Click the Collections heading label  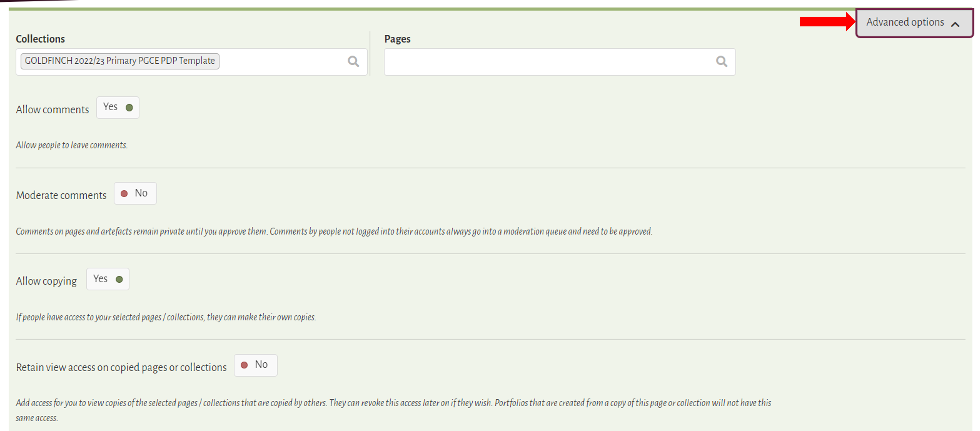[x=40, y=39]
